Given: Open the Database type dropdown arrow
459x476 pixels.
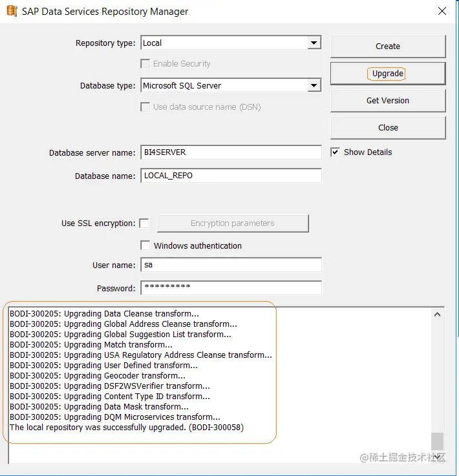Looking at the screenshot, I should coord(314,85).
